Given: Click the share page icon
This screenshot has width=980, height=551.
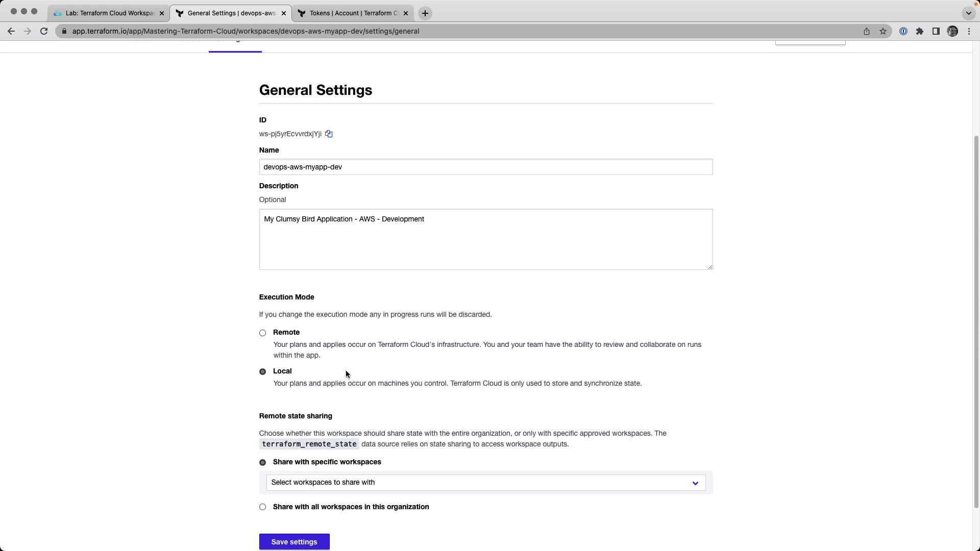Looking at the screenshot, I should (867, 31).
